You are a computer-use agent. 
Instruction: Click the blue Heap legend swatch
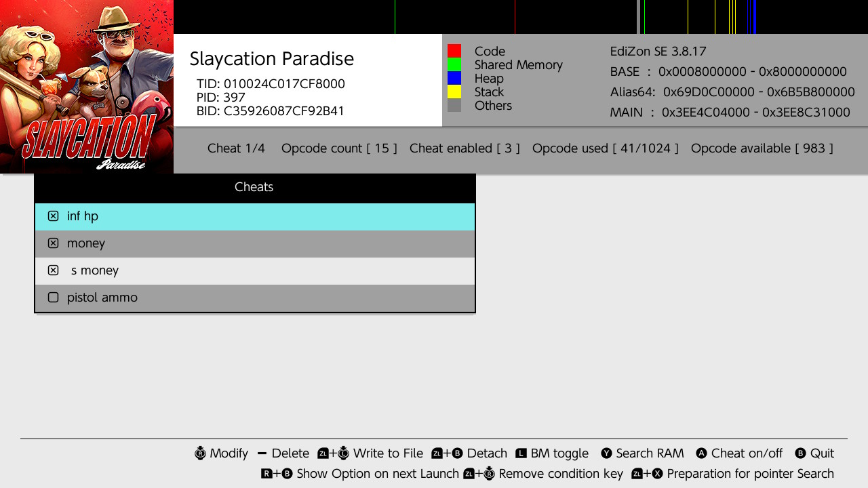point(454,78)
